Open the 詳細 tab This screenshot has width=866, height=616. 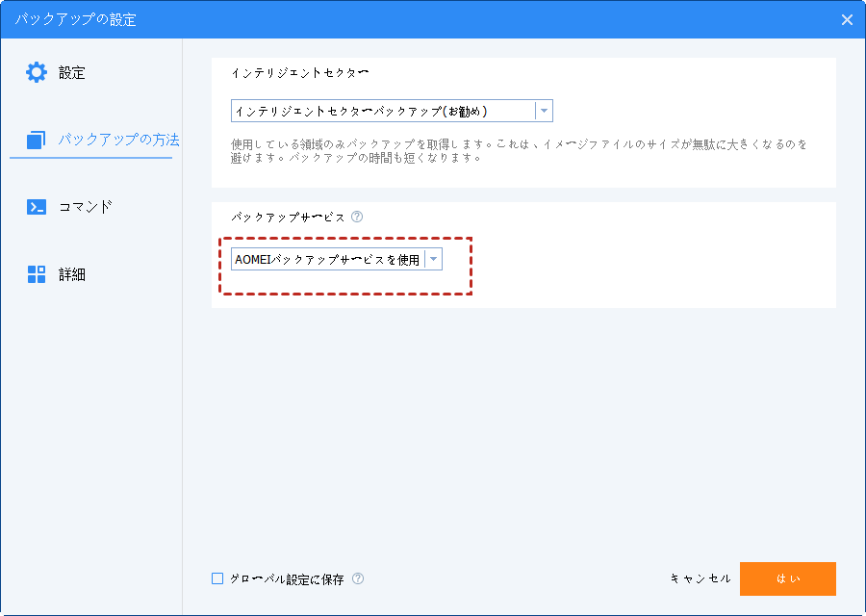click(72, 274)
